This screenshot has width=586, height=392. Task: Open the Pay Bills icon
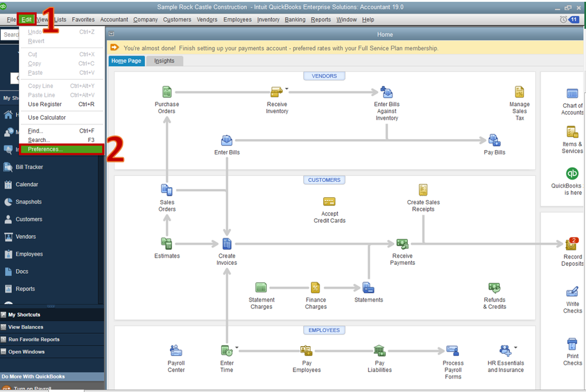point(494,140)
